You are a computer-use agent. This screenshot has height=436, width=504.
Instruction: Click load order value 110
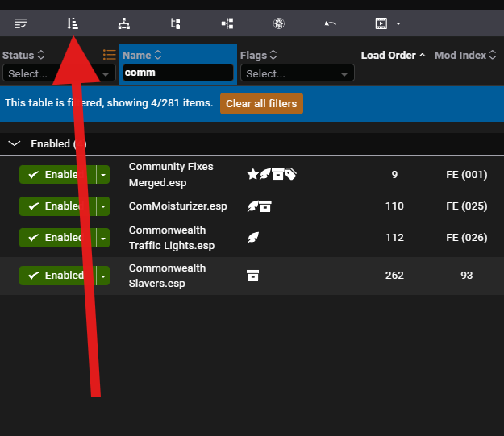point(394,206)
